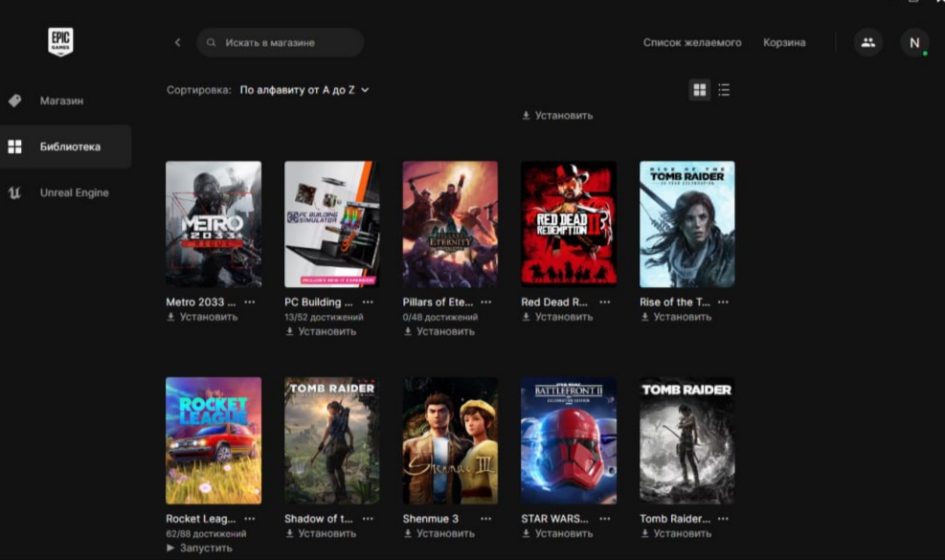Go back using the left arrow
The height and width of the screenshot is (560, 945).
177,42
